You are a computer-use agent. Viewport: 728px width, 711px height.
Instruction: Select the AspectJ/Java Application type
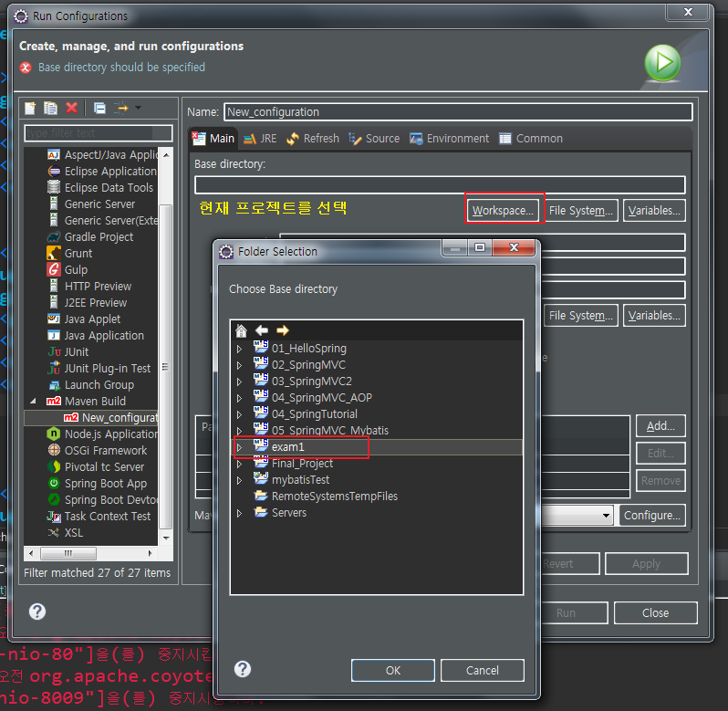102,154
